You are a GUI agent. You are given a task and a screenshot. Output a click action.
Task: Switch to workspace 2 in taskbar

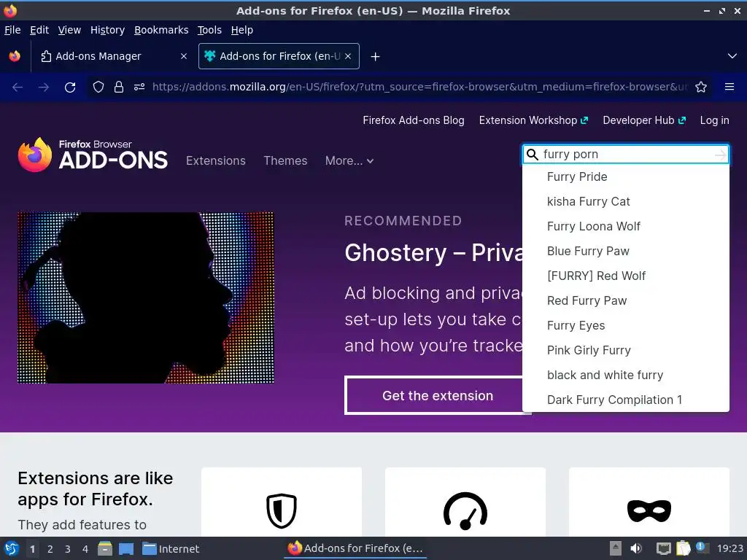click(x=50, y=549)
